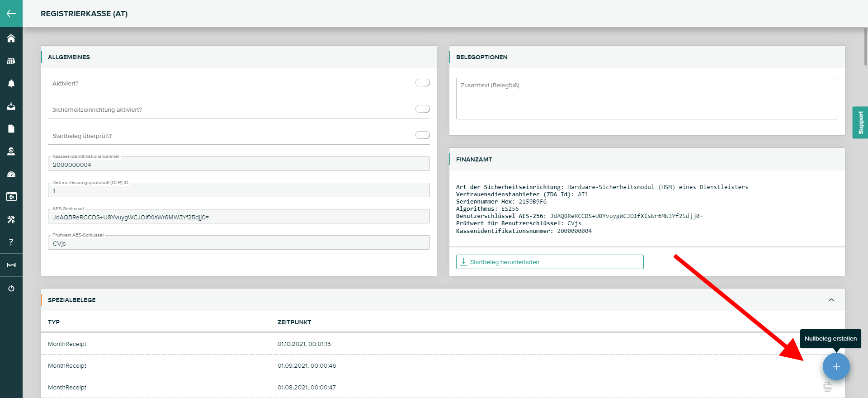Click the blue plus Nullbeleg erstellen button

[x=836, y=366]
